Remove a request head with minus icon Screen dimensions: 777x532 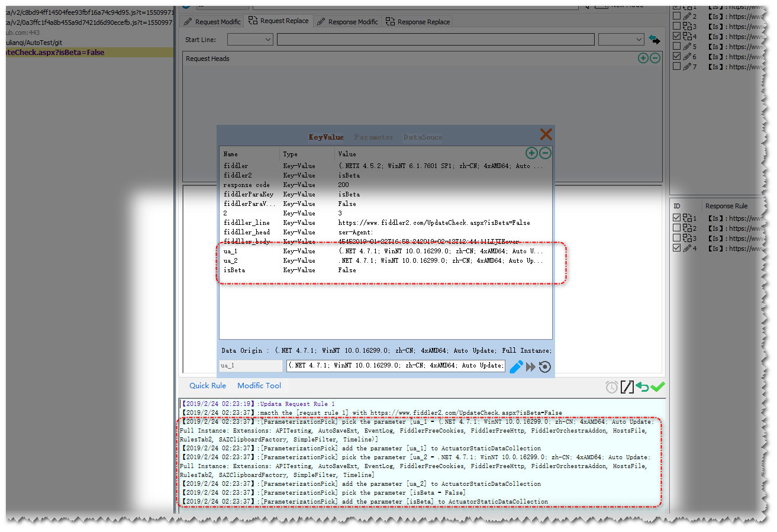pos(655,58)
